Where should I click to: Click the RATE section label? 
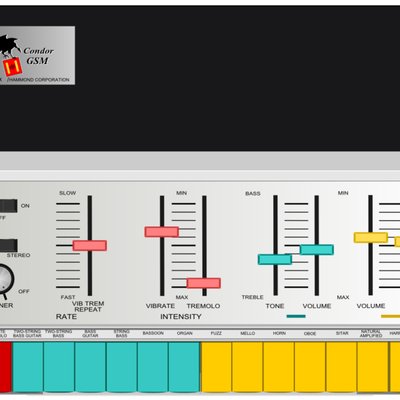66,316
